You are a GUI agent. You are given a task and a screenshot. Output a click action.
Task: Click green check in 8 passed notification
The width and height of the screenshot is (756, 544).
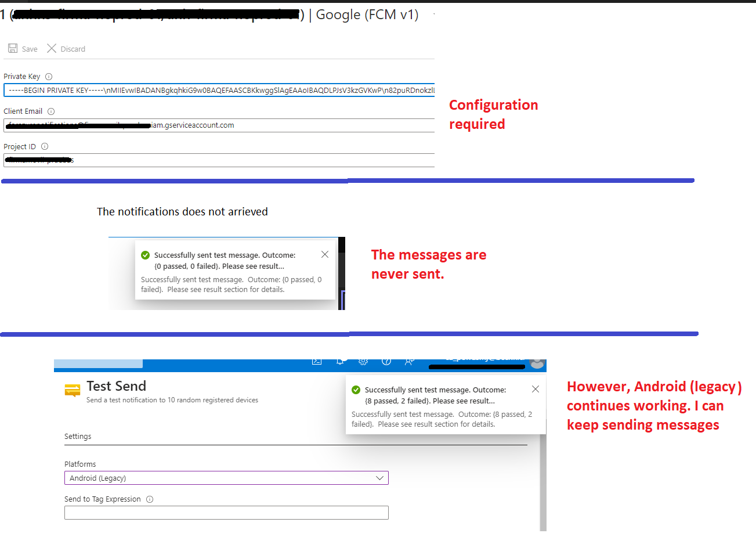tap(356, 390)
